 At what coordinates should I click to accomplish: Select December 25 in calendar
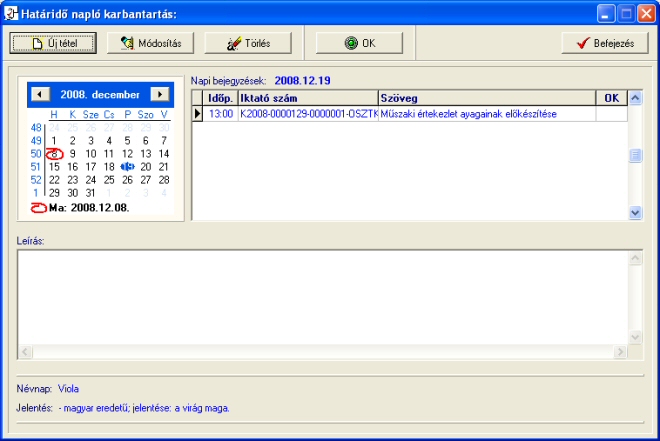click(109, 180)
